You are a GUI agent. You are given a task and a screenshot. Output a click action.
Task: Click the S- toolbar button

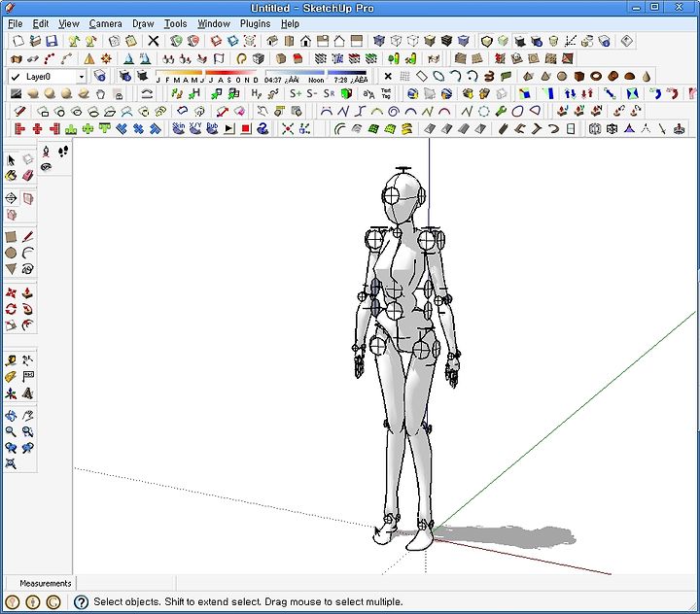pos(312,93)
